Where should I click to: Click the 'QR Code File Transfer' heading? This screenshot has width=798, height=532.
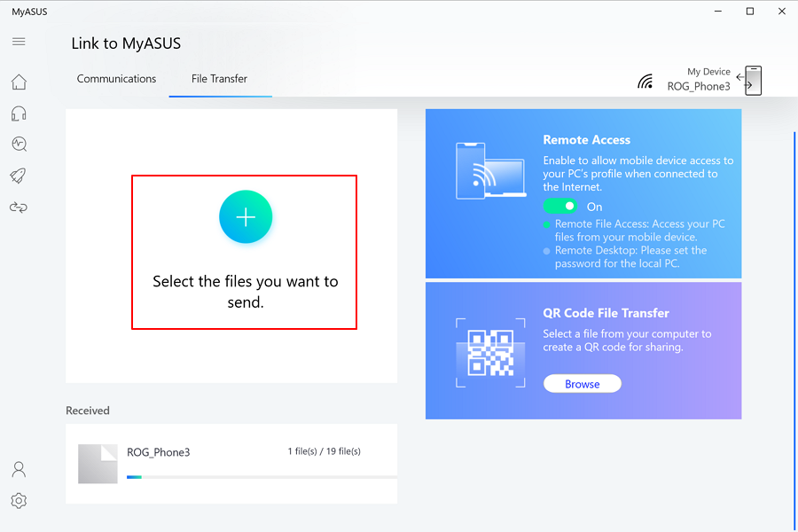tap(606, 313)
